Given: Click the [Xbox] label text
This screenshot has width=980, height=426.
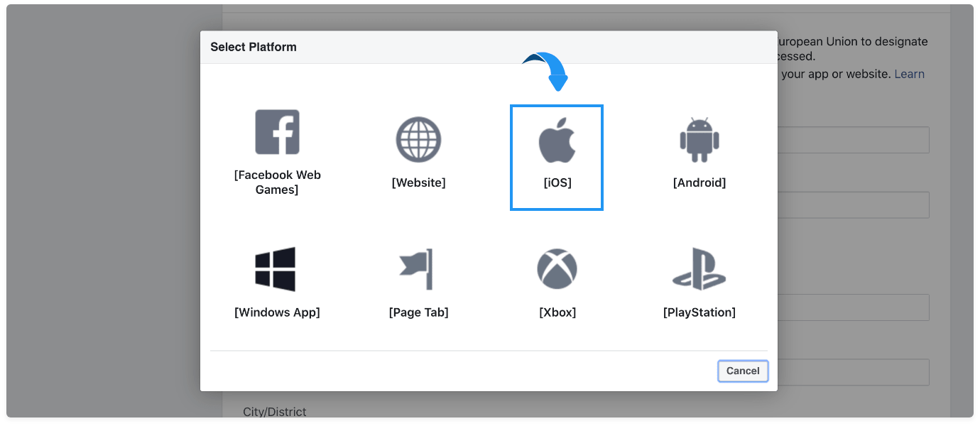Looking at the screenshot, I should pyautogui.click(x=557, y=312).
